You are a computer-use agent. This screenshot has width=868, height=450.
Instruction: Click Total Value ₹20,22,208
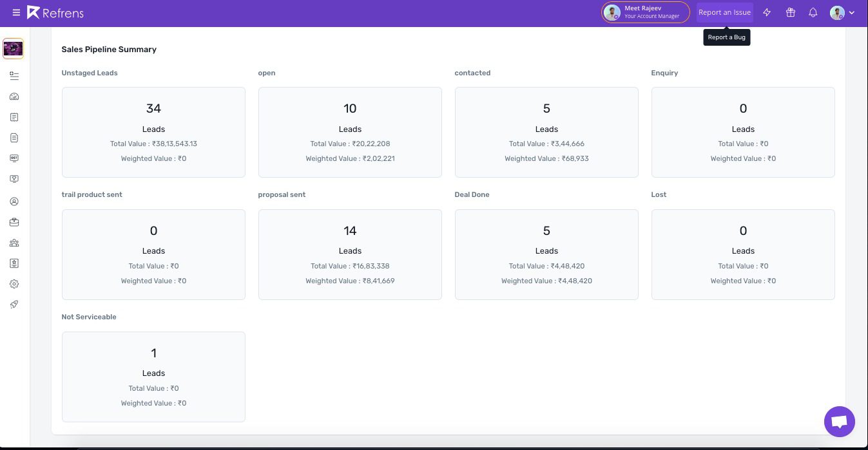(350, 144)
